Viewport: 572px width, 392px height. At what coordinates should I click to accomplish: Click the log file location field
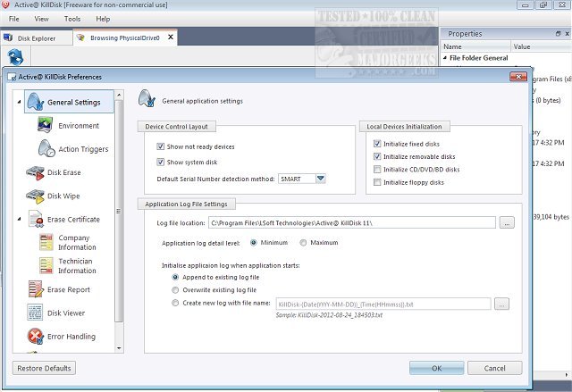click(x=352, y=222)
